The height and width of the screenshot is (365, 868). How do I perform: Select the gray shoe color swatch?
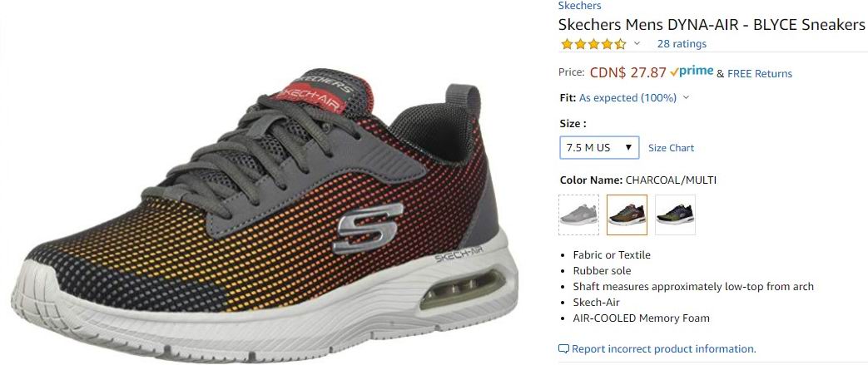(578, 215)
